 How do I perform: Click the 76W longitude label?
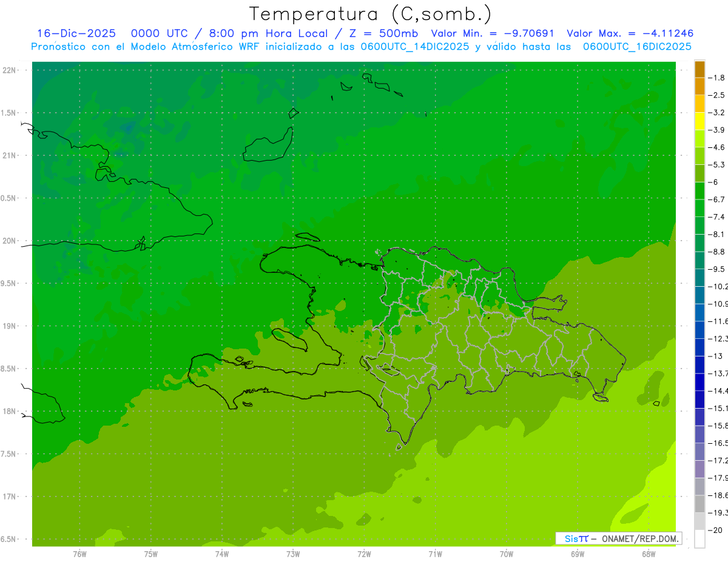click(79, 554)
